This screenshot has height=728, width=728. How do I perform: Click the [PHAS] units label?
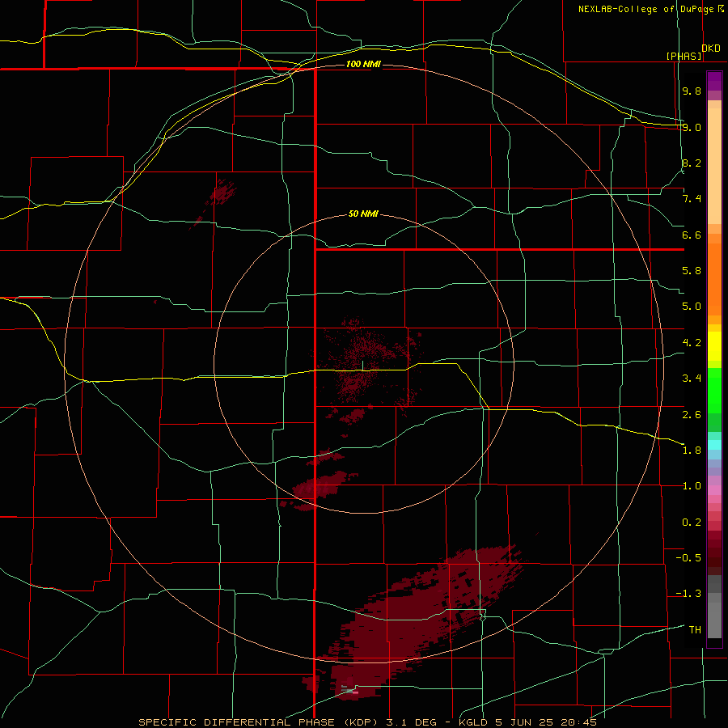tap(684, 56)
